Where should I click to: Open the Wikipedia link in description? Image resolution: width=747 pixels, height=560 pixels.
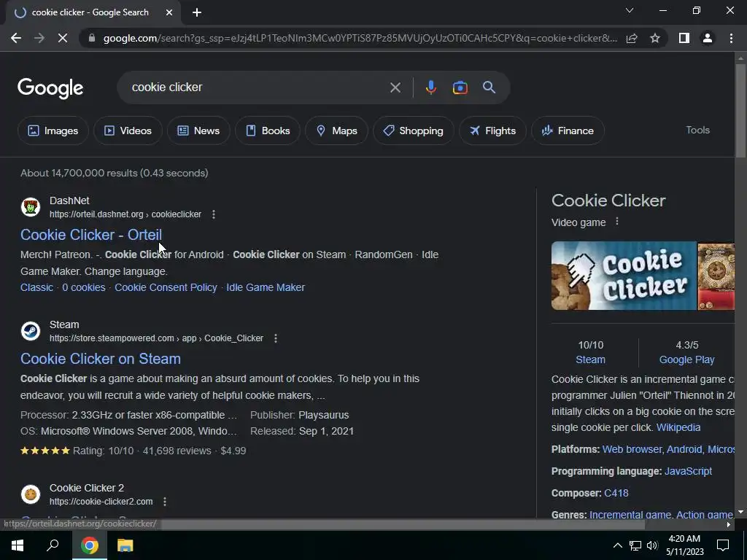tap(678, 427)
